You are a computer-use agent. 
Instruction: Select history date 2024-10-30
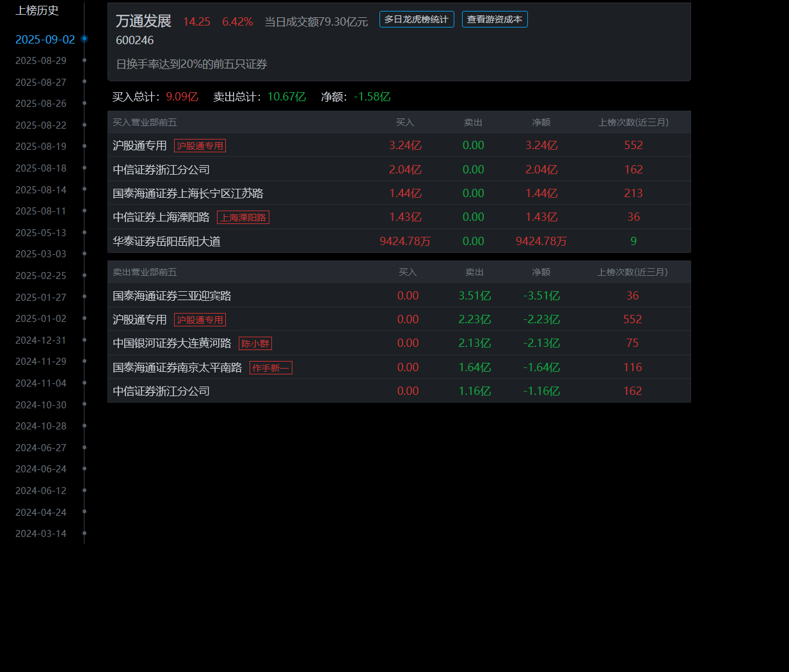click(41, 404)
